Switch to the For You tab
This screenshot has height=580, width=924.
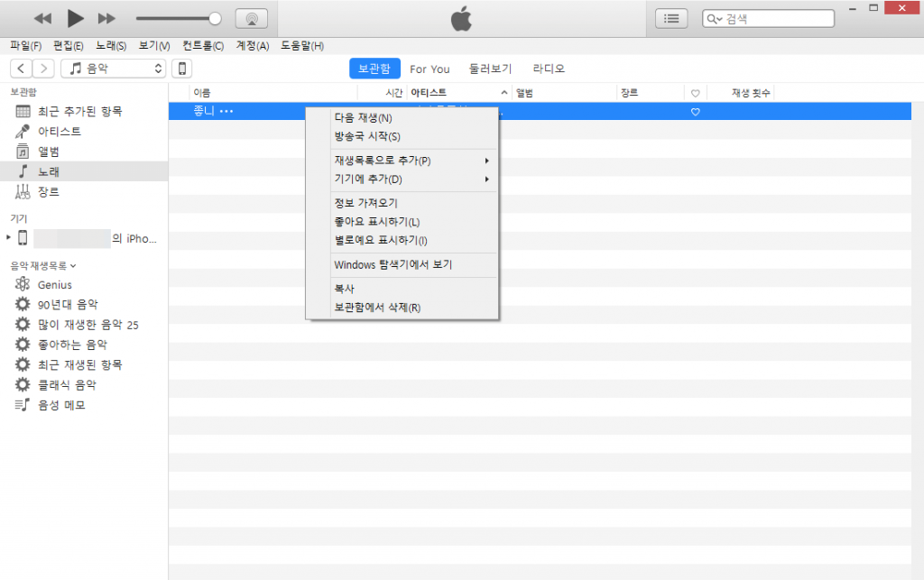[x=430, y=69]
